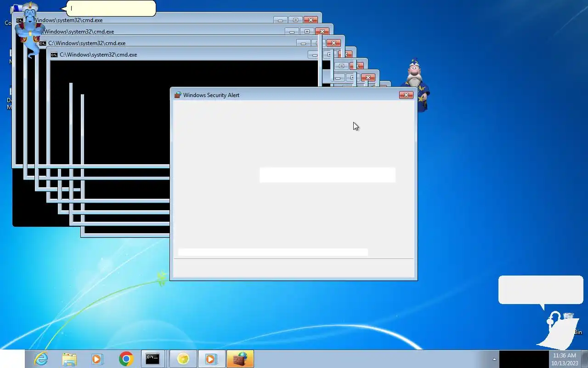The height and width of the screenshot is (368, 588).
Task: Open the File Explorer folder icon in taskbar
Action: [69, 359]
